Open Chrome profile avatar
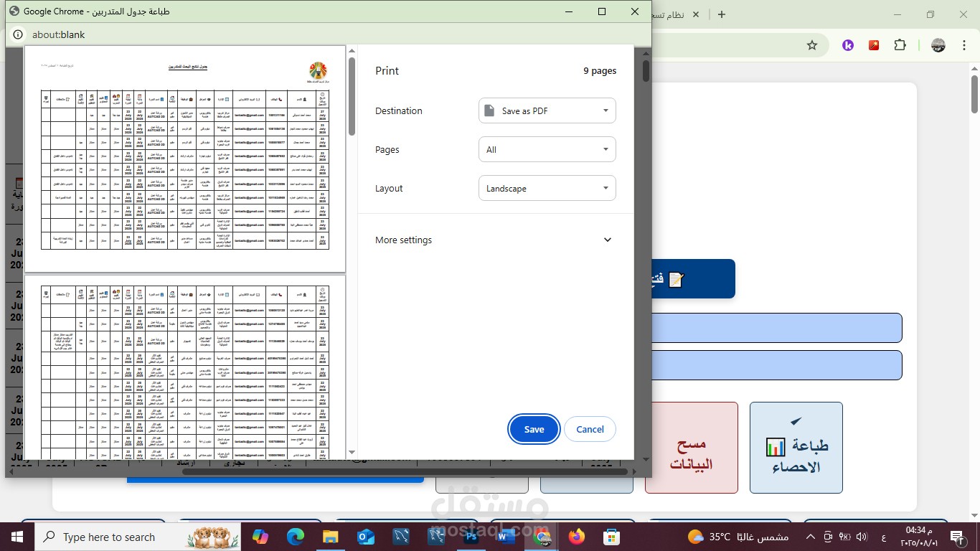980x551 pixels. [x=938, y=45]
